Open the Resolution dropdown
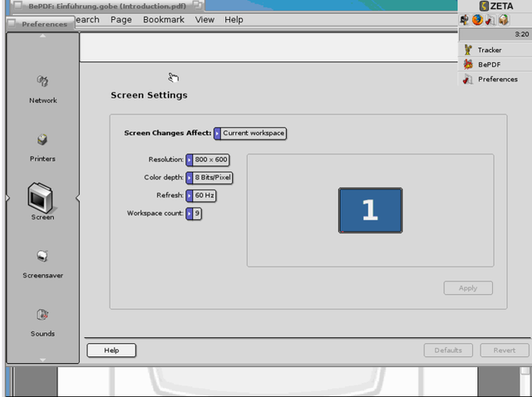532x397 pixels. tap(207, 159)
